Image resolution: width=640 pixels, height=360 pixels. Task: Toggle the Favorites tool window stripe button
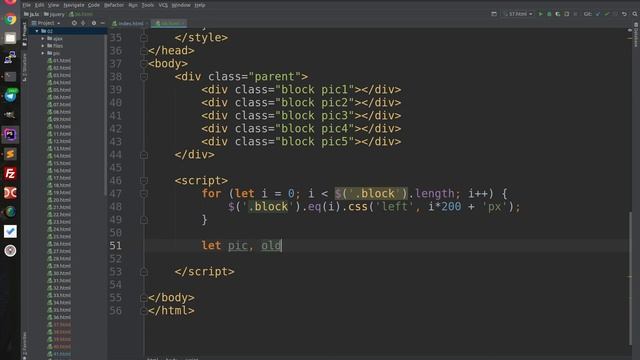pyautogui.click(x=24, y=345)
